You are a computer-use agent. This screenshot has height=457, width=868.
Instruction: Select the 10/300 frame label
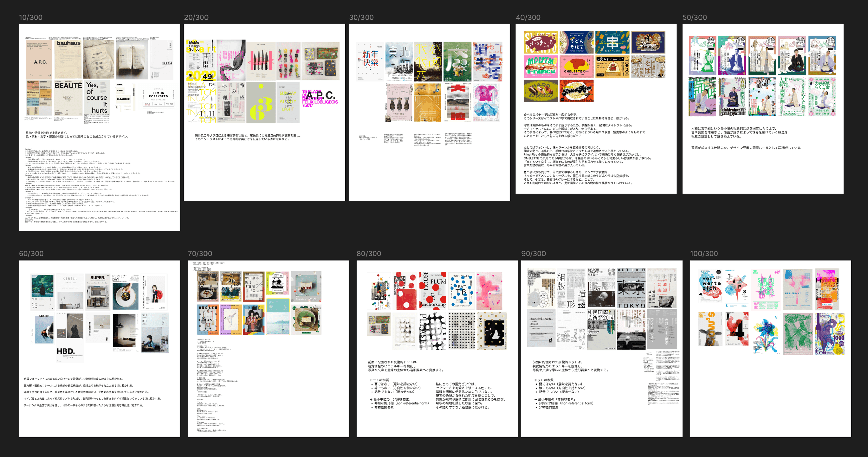(31, 17)
